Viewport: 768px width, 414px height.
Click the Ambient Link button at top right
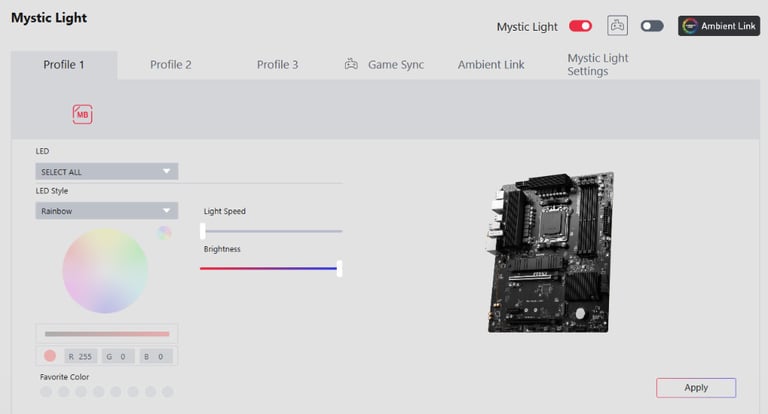(719, 26)
